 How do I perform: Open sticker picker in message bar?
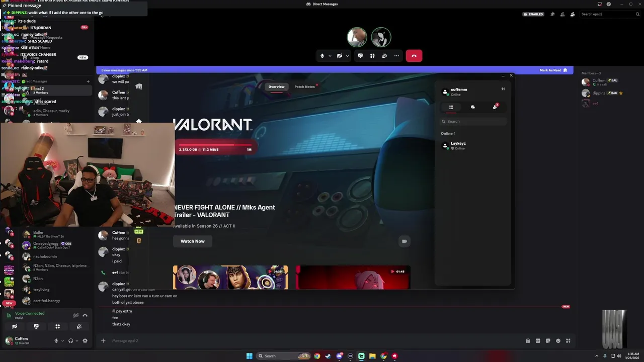tap(548, 340)
